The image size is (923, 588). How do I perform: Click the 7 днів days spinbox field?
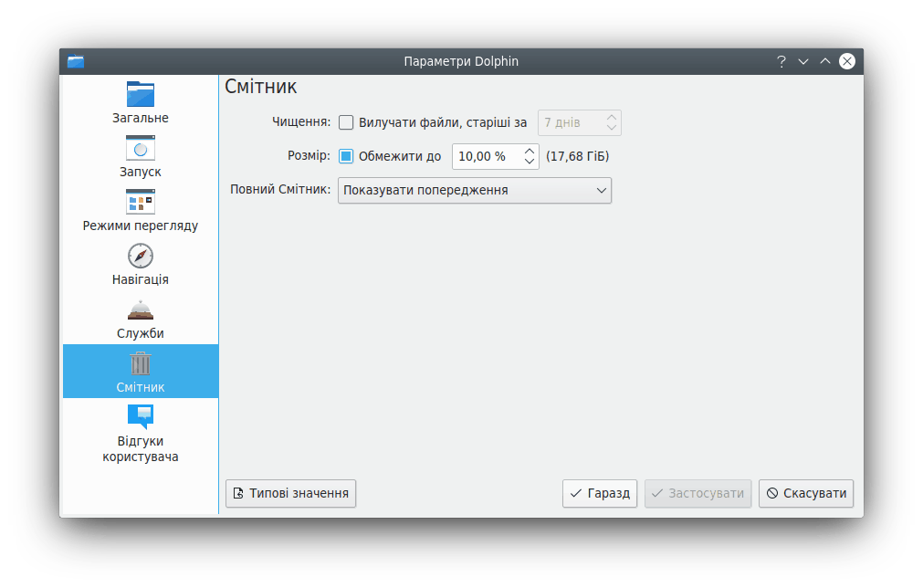(x=569, y=122)
